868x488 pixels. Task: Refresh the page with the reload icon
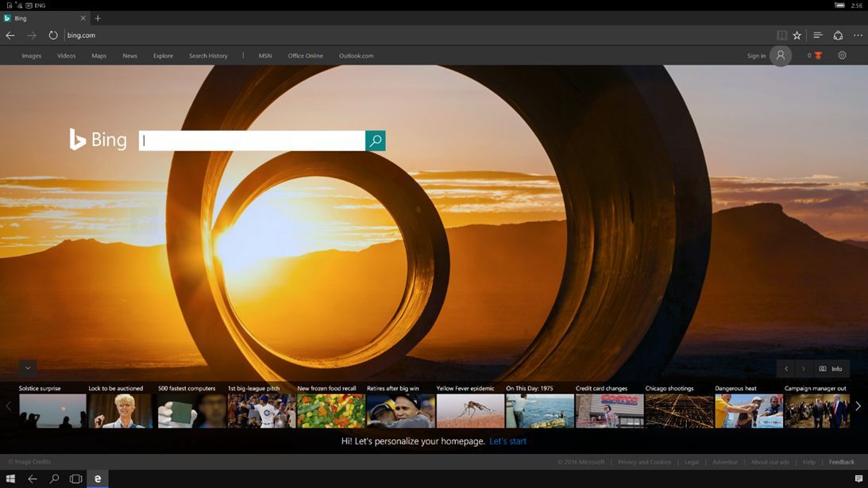click(52, 35)
